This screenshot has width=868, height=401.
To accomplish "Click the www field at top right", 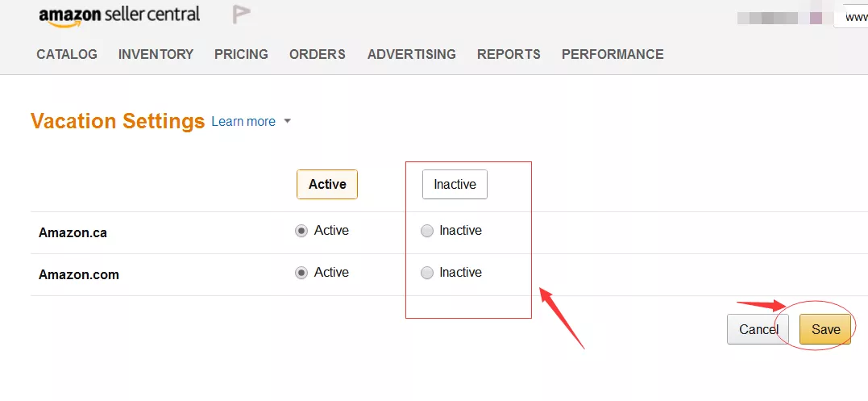I will [851, 16].
